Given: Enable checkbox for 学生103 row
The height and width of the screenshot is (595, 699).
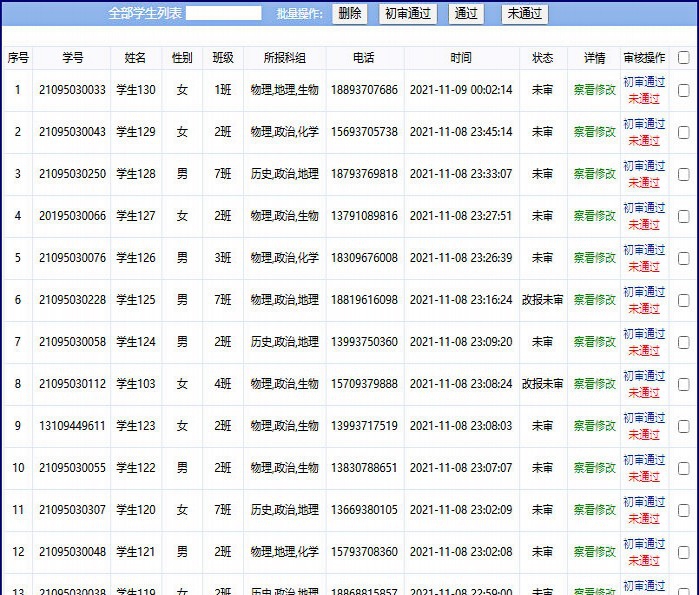Looking at the screenshot, I should click(683, 385).
